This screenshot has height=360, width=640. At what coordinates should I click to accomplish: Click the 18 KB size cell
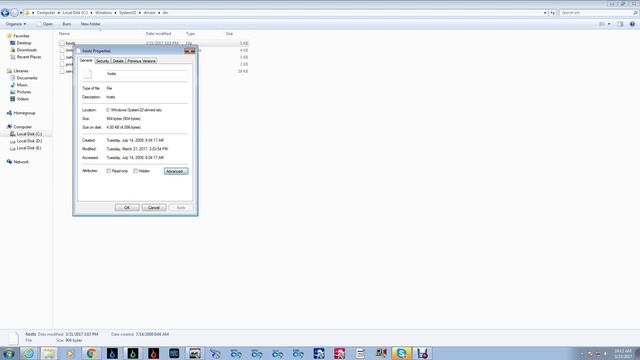(x=243, y=71)
